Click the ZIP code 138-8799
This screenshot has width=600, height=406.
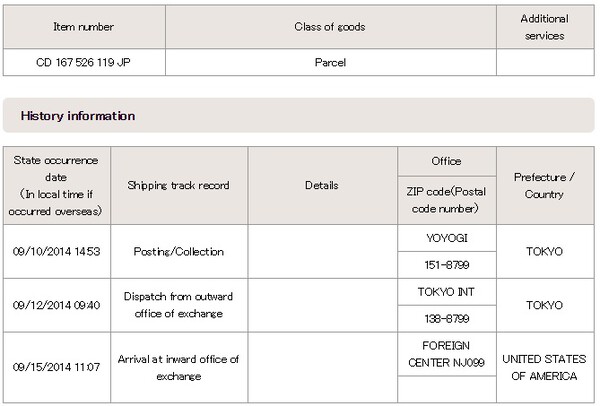445,319
